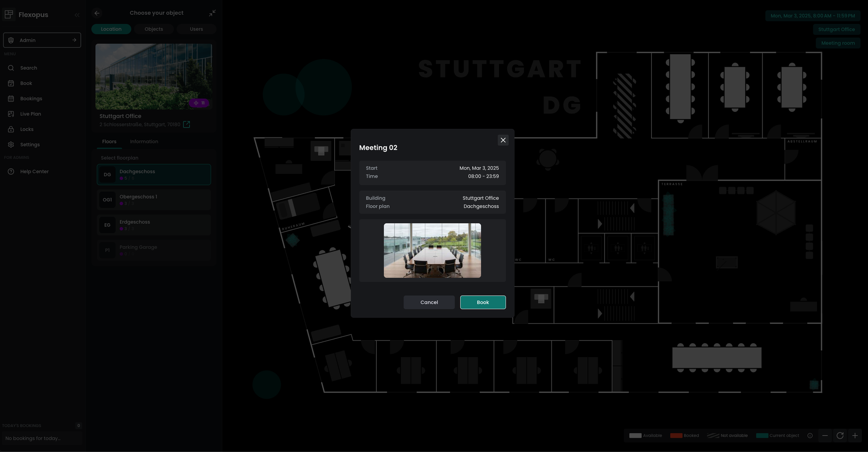Switch to the Users tab
The width and height of the screenshot is (868, 452).
[x=196, y=29]
